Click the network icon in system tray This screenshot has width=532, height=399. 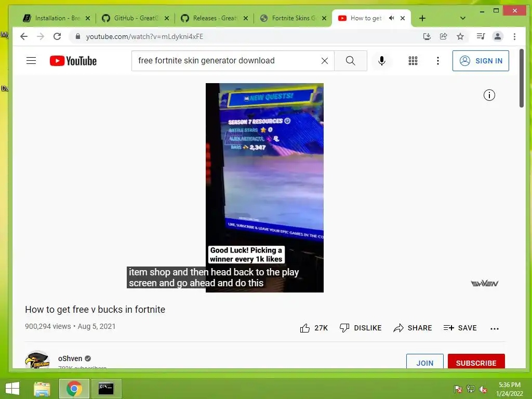471,389
